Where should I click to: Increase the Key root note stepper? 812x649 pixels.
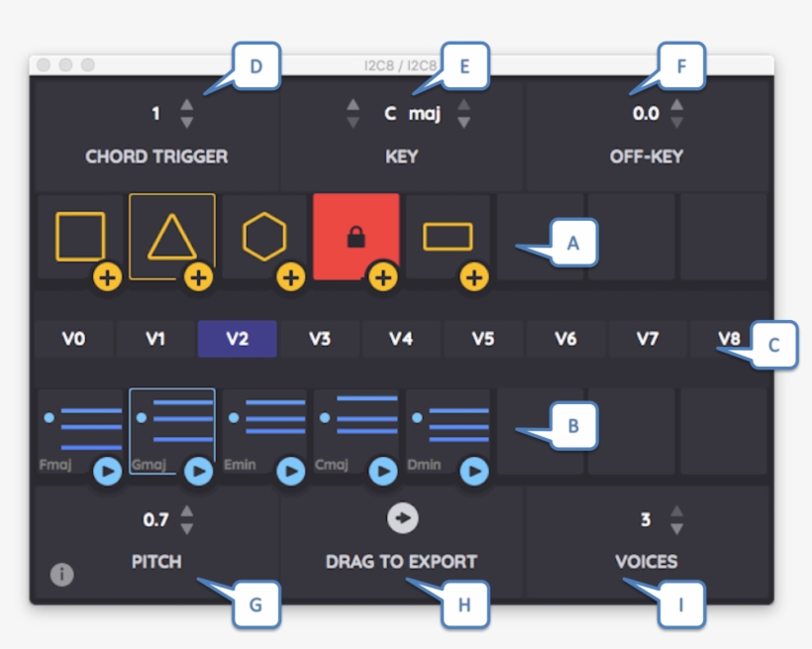353,105
